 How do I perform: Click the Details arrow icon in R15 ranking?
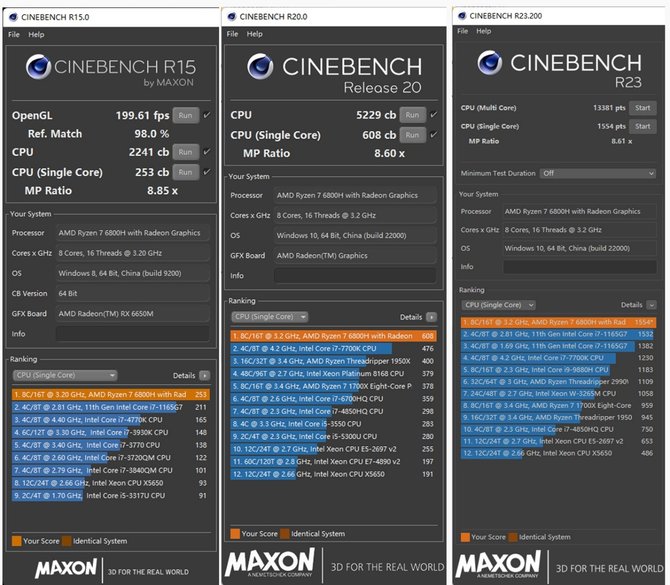point(204,375)
